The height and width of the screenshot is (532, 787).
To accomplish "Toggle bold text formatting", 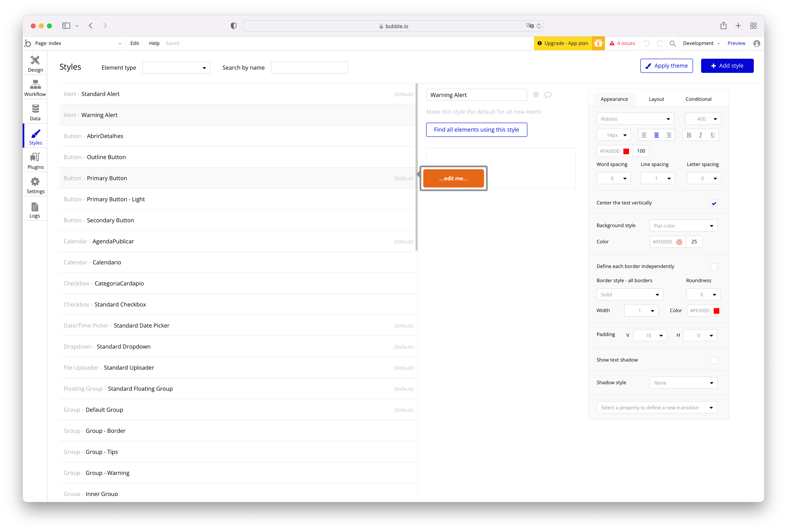I will 688,135.
